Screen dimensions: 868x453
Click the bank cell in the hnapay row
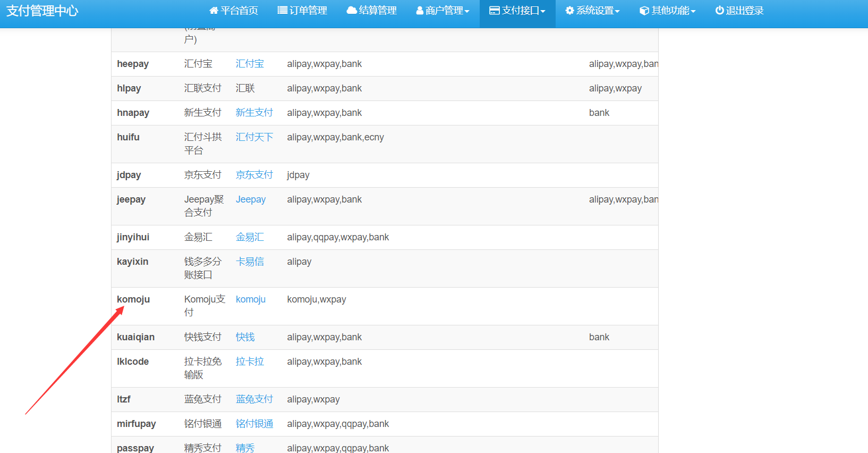point(599,113)
